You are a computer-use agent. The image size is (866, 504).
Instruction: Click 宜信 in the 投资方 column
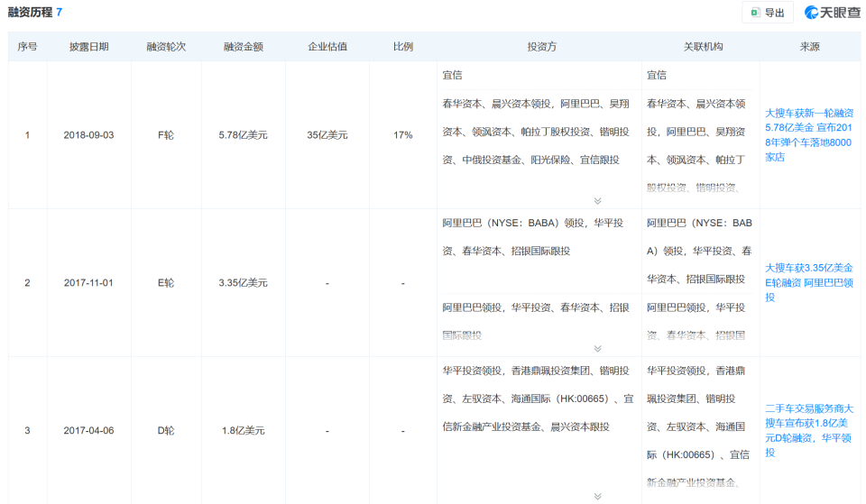(x=452, y=75)
